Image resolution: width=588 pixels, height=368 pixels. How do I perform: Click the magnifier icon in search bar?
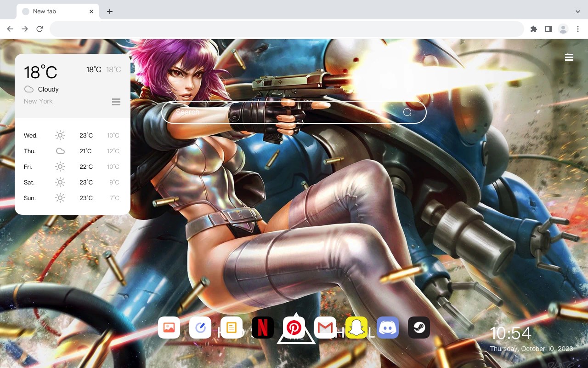point(407,112)
